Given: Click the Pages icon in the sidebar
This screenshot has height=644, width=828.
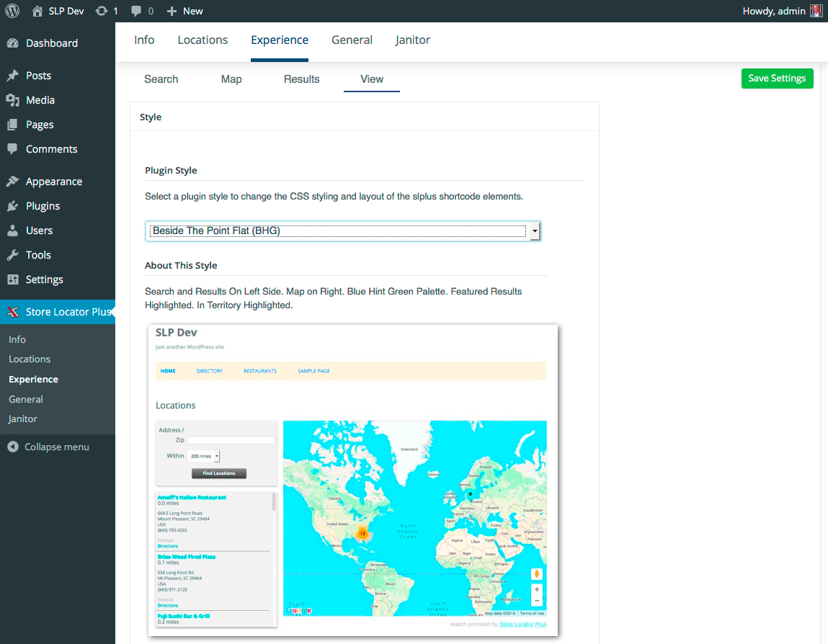Looking at the screenshot, I should coord(13,125).
